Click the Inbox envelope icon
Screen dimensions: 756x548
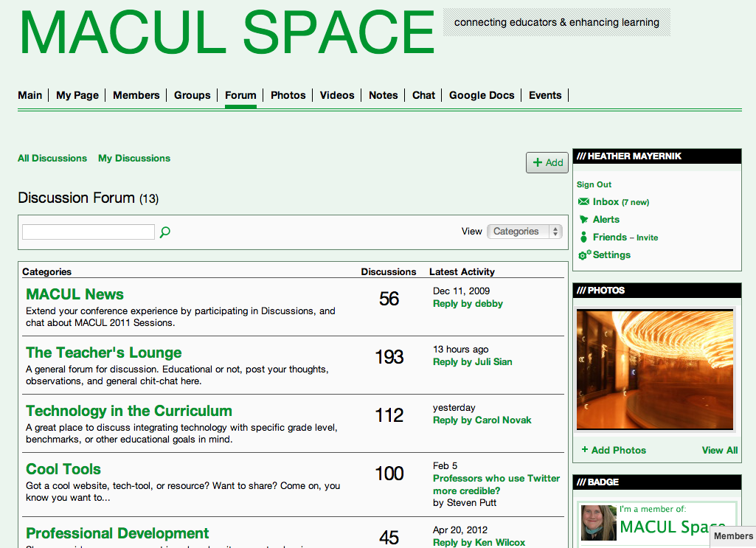tap(583, 202)
